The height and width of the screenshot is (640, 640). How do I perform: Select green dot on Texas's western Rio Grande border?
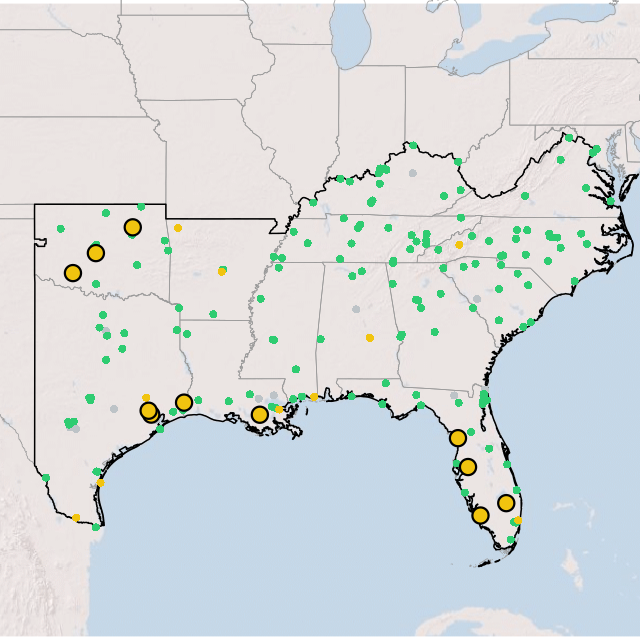(46, 478)
